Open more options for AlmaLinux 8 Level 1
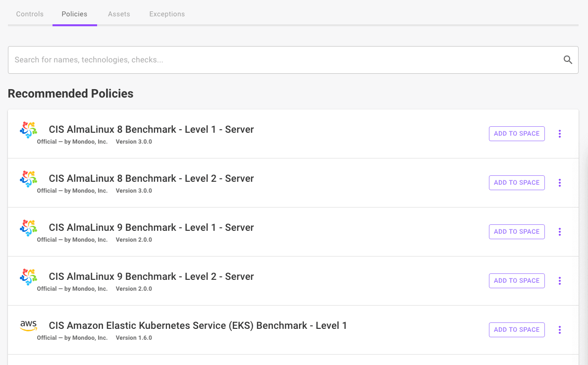 pos(560,134)
